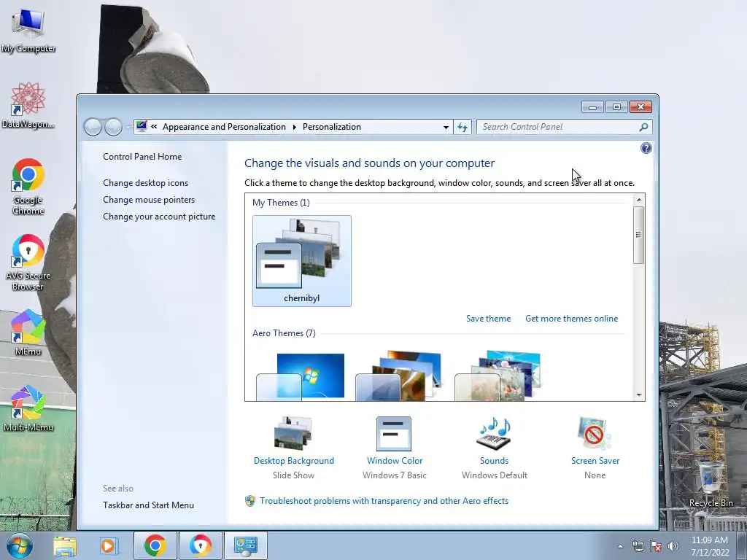Viewport: 747px width, 560px height.
Task: Launch Google Chrome from the desktop
Action: pos(28,186)
